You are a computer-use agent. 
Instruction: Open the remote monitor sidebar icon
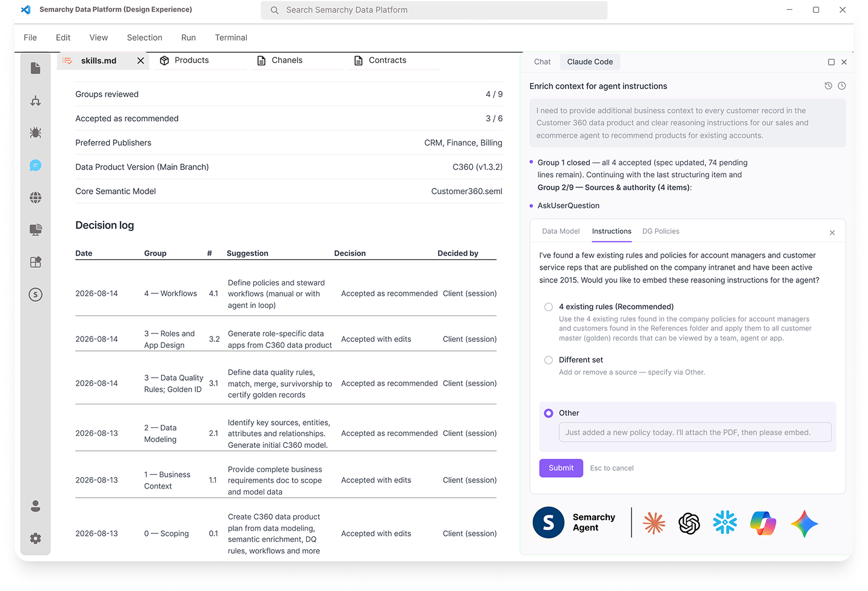[36, 230]
